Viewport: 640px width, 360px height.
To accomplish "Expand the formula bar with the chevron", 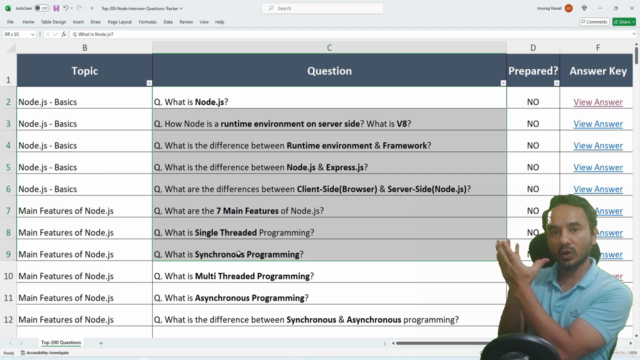I will [x=633, y=34].
